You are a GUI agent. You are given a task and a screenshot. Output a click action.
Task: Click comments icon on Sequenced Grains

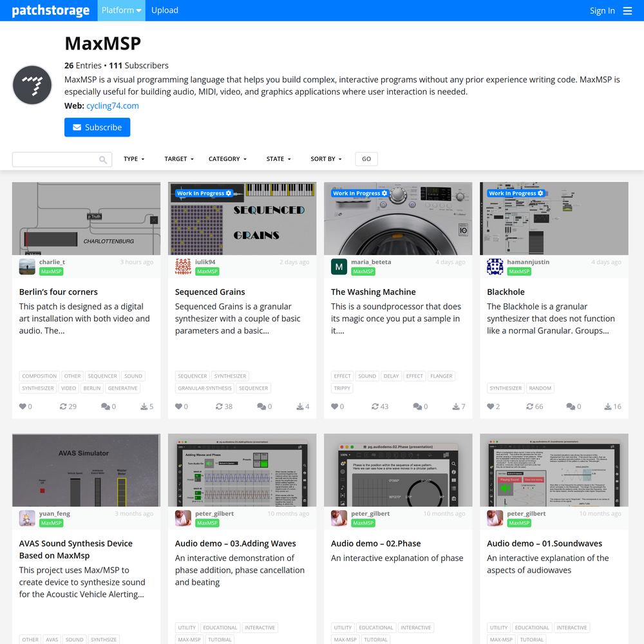[261, 406]
